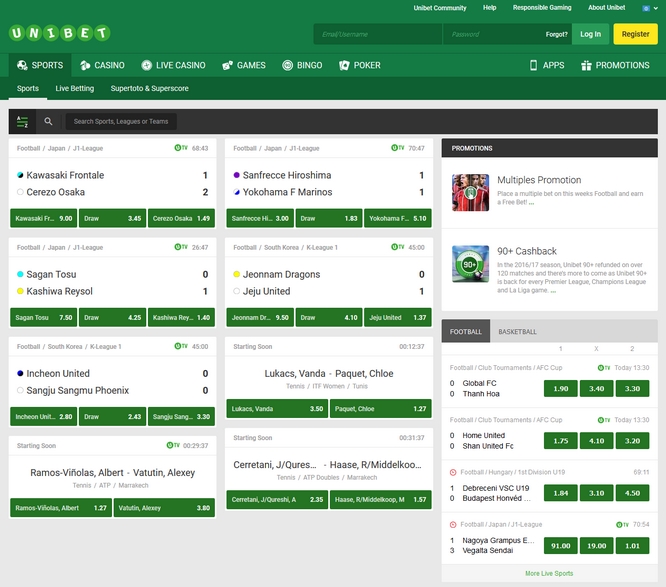Click the TV stream icon for Jeonnam Dragons match
Viewport: 666px width, 587px height.
[398, 247]
